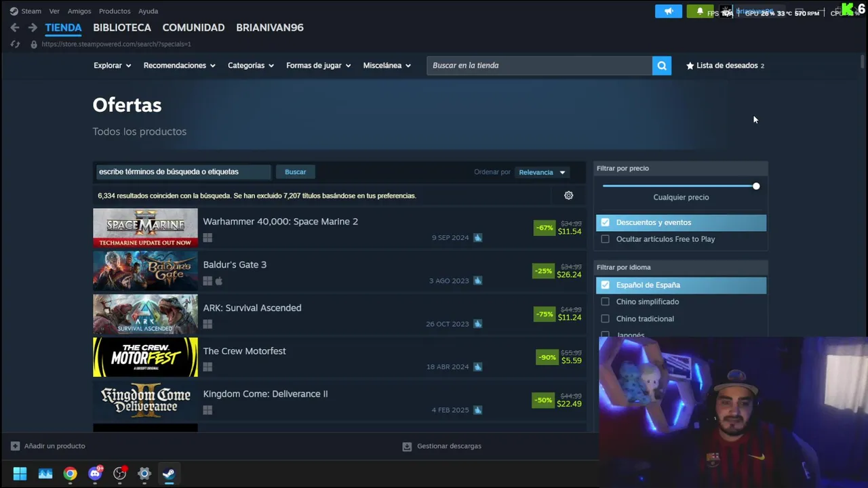Click the URL padlock icon

click(x=34, y=44)
